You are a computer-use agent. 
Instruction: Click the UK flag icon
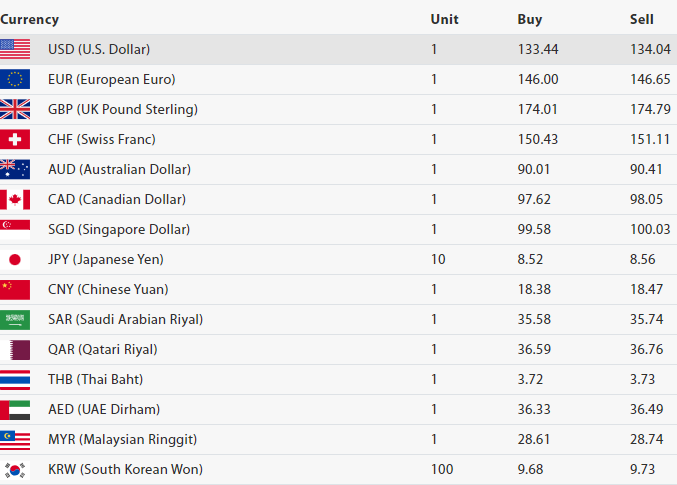[15, 109]
